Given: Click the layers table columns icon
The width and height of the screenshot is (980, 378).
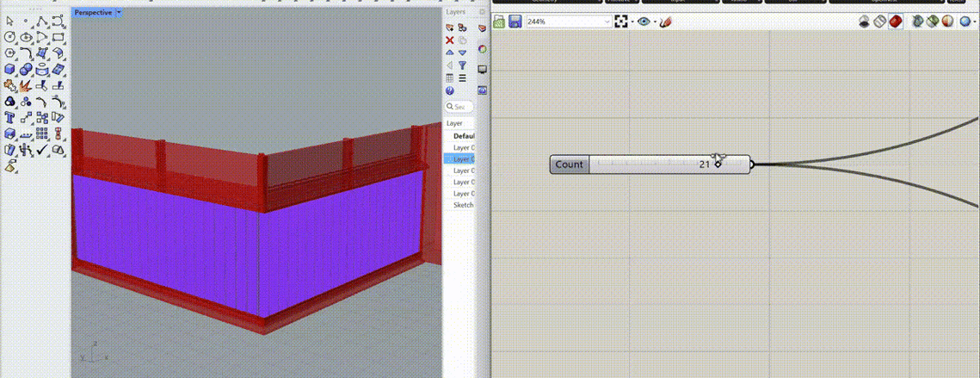Looking at the screenshot, I should (449, 77).
